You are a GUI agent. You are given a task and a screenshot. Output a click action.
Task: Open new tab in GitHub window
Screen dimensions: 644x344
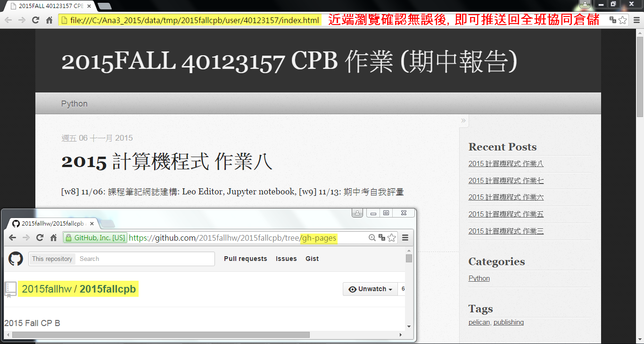[x=107, y=224]
